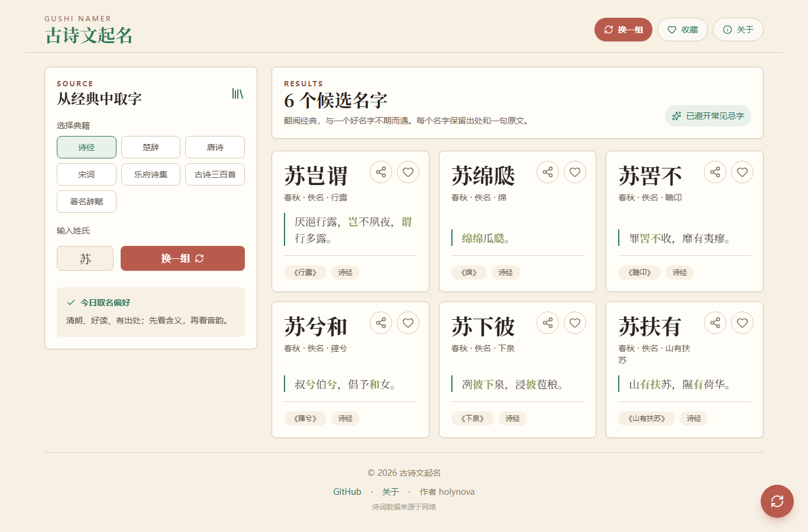Share the name card 苏下彼
This screenshot has height=532, width=808.
(548, 323)
